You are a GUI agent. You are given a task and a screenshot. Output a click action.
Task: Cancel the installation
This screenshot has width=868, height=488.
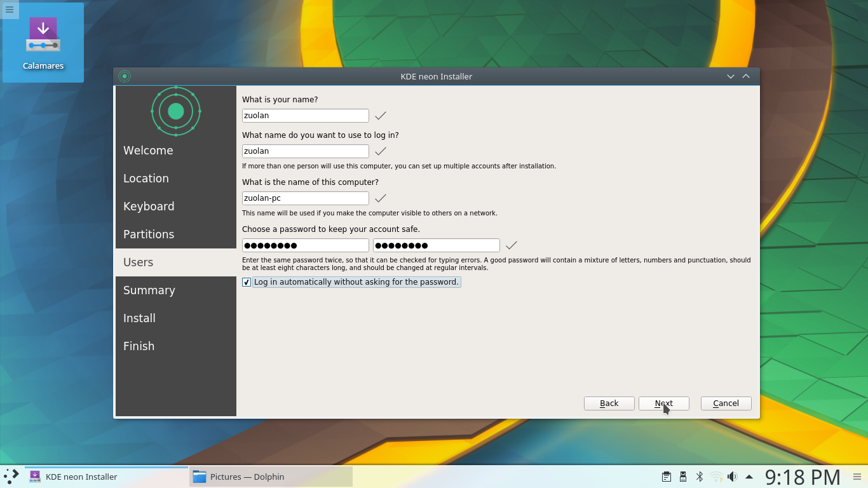pyautogui.click(x=726, y=403)
